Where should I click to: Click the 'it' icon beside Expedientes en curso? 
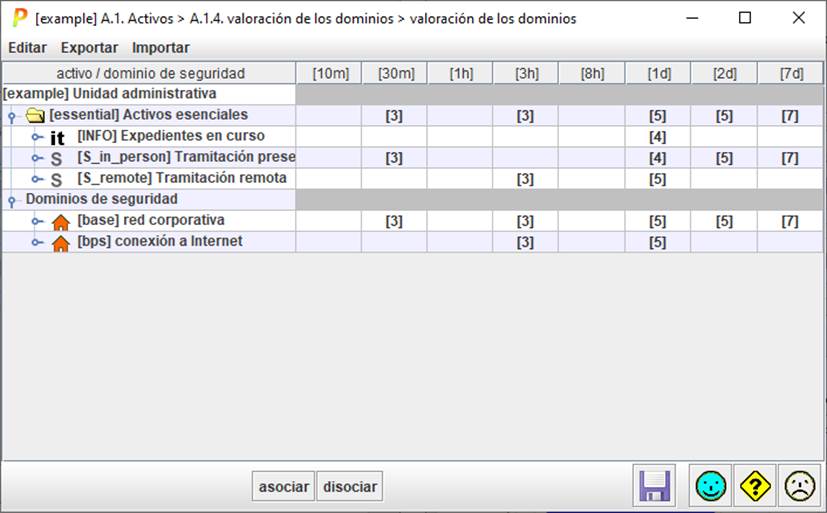point(57,137)
